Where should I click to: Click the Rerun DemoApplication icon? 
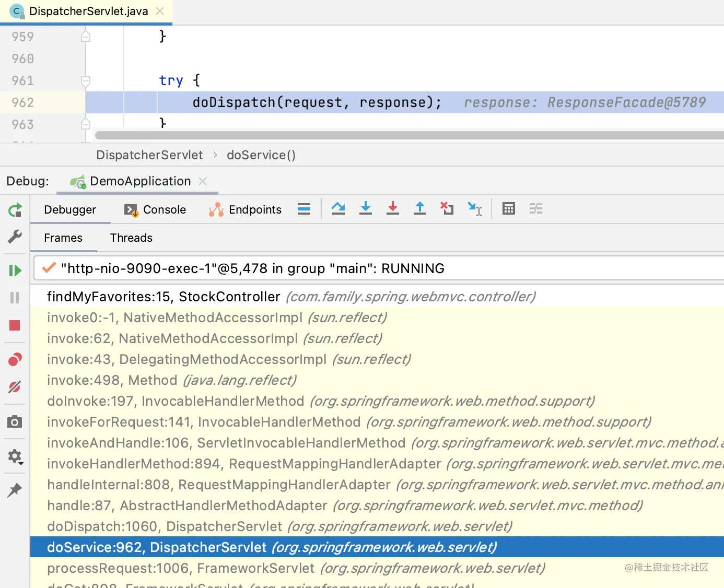click(15, 210)
